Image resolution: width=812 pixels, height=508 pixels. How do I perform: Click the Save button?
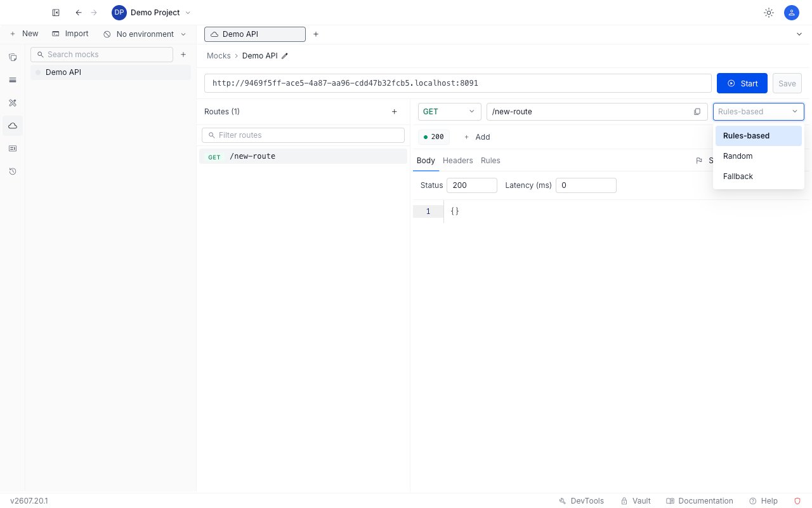click(787, 83)
